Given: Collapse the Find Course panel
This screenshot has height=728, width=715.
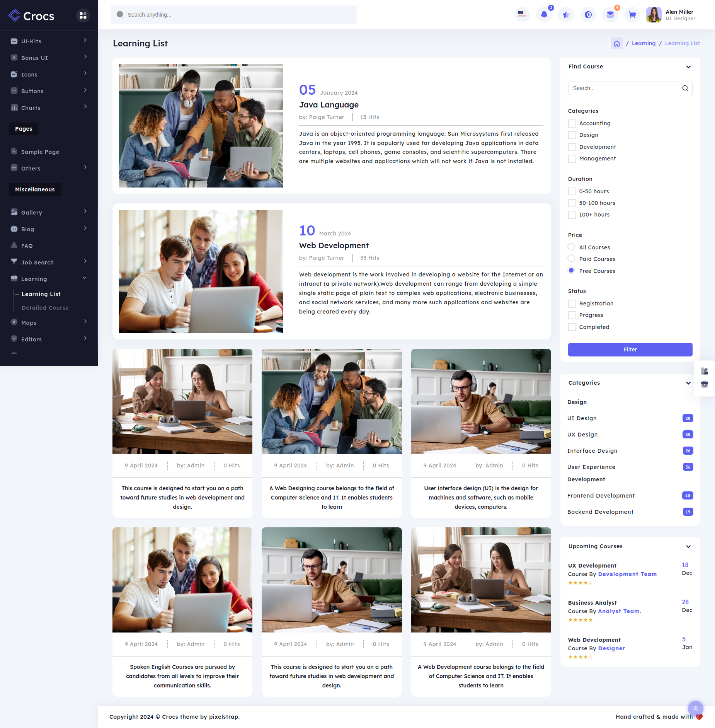Looking at the screenshot, I should (x=688, y=67).
